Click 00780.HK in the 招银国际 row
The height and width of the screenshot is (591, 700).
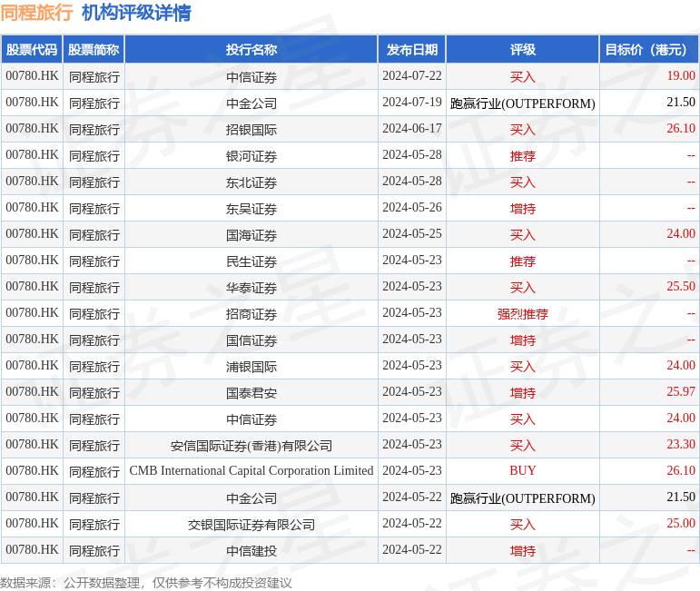click(32, 128)
